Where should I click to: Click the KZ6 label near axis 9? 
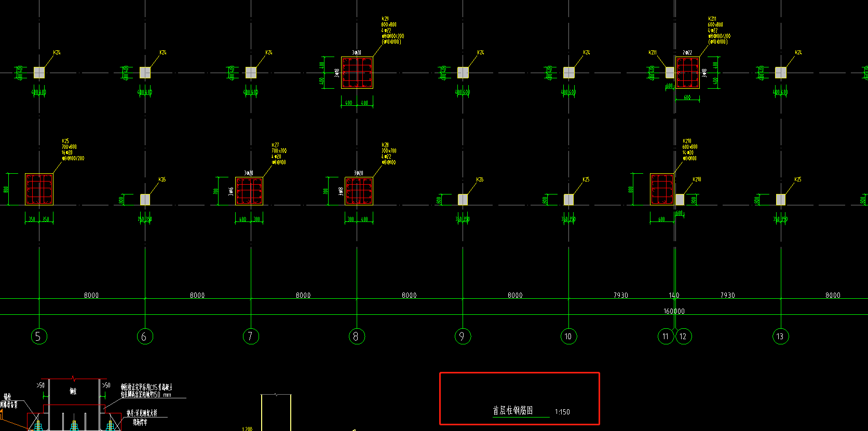(480, 179)
